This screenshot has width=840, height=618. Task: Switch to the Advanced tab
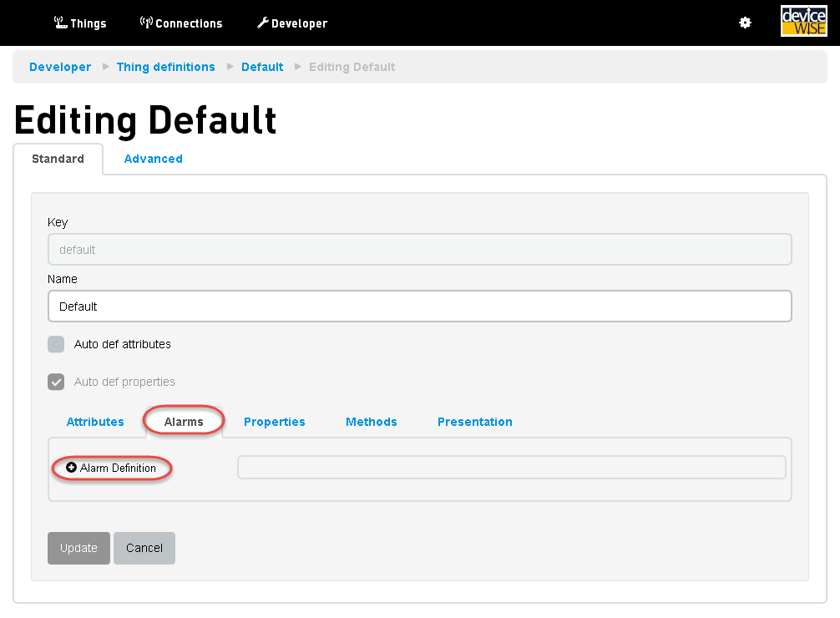[153, 159]
